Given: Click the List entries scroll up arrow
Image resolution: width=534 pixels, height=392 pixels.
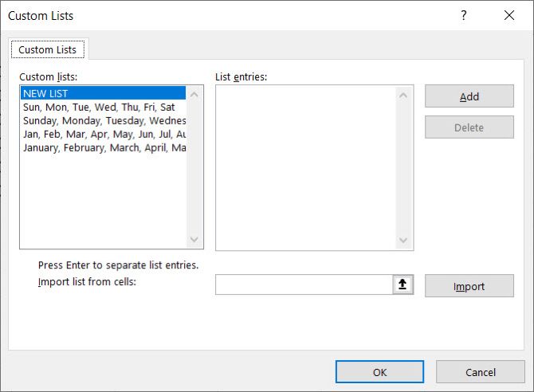Looking at the screenshot, I should [x=403, y=96].
